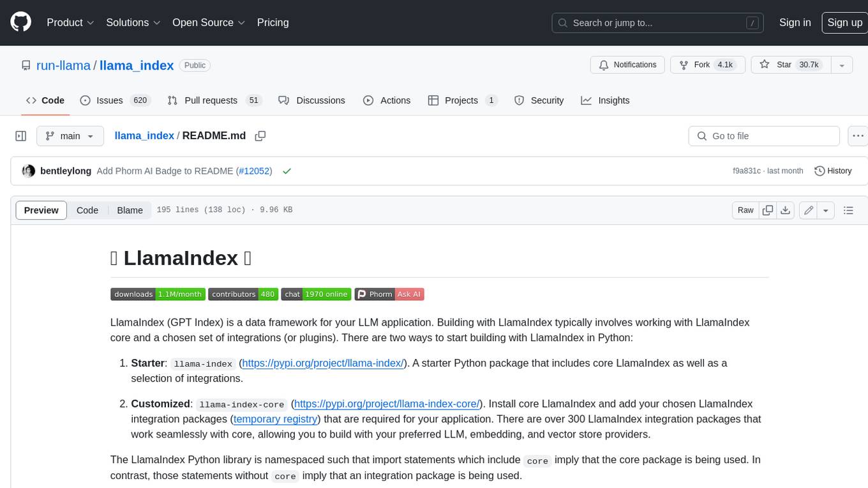Click the Sign in link

(795, 22)
